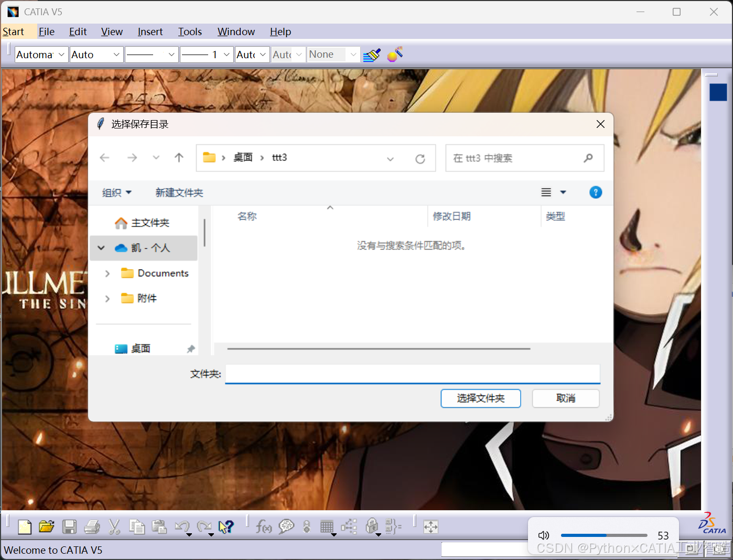
Task: Open the Edit menu
Action: click(78, 32)
